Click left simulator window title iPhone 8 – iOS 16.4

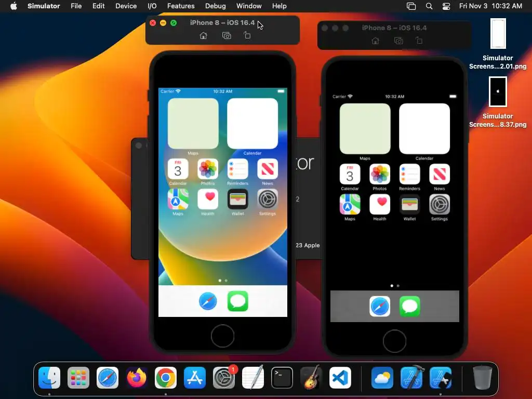pos(222,23)
